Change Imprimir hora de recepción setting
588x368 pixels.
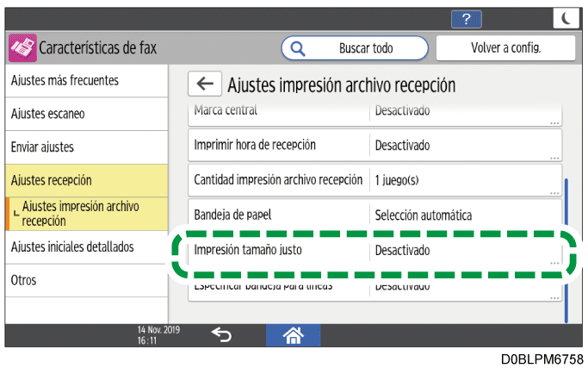(374, 146)
